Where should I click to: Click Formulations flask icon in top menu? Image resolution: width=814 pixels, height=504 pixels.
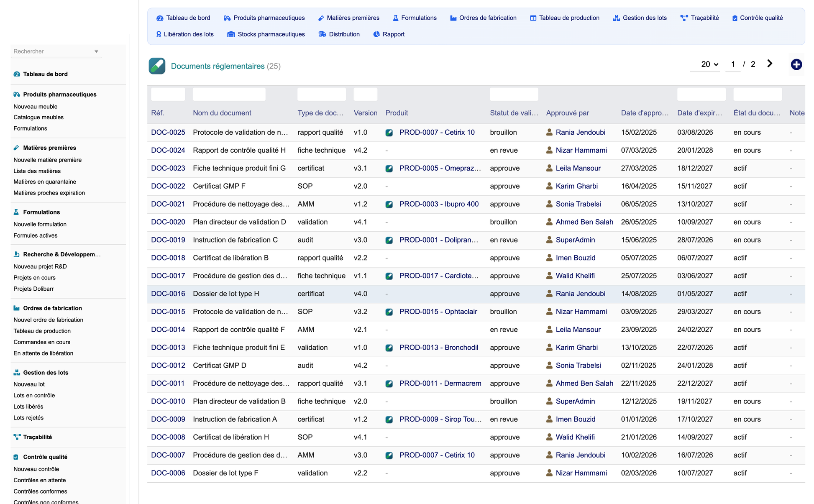396,18
